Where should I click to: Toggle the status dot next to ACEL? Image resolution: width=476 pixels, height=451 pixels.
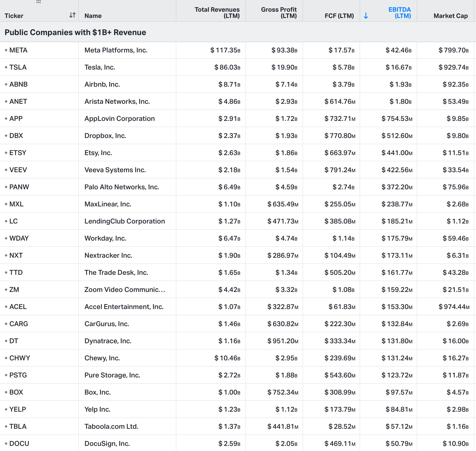[6, 307]
